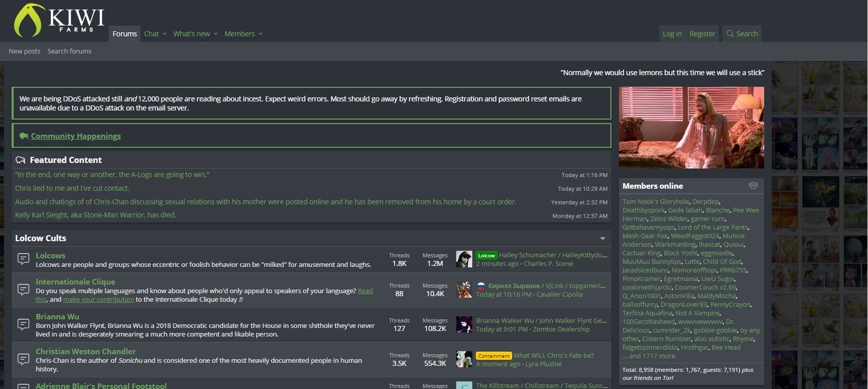
Task: Click the Register button
Action: [702, 34]
